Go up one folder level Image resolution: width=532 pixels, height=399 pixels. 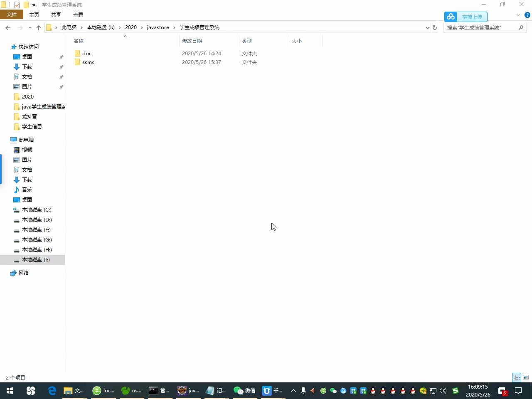coord(39,27)
